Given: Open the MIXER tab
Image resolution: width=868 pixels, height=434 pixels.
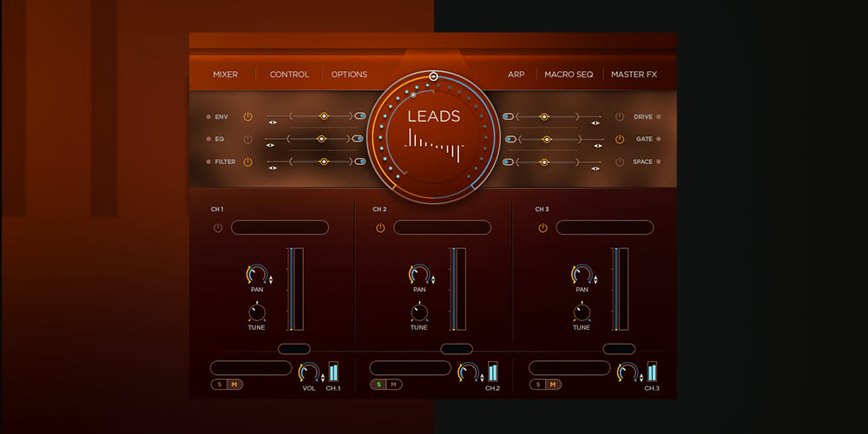Looking at the screenshot, I should [x=226, y=75].
